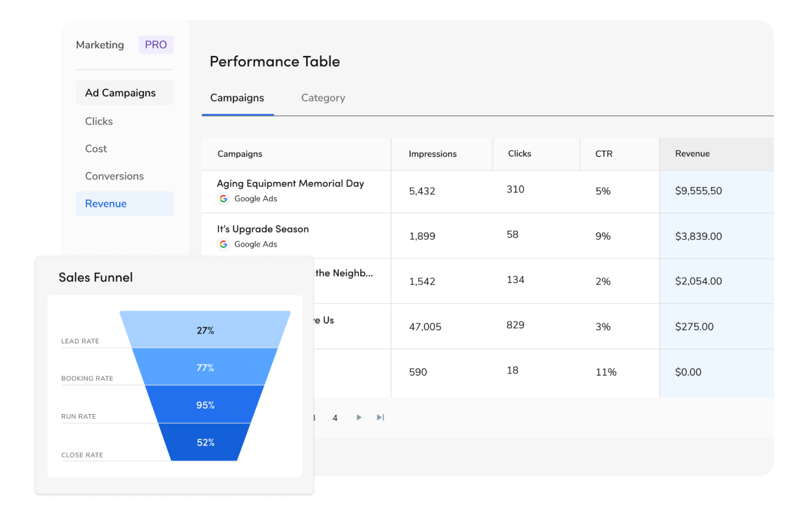Sort the table by the Revenue column
The width and height of the screenshot is (812, 516).
[692, 154]
